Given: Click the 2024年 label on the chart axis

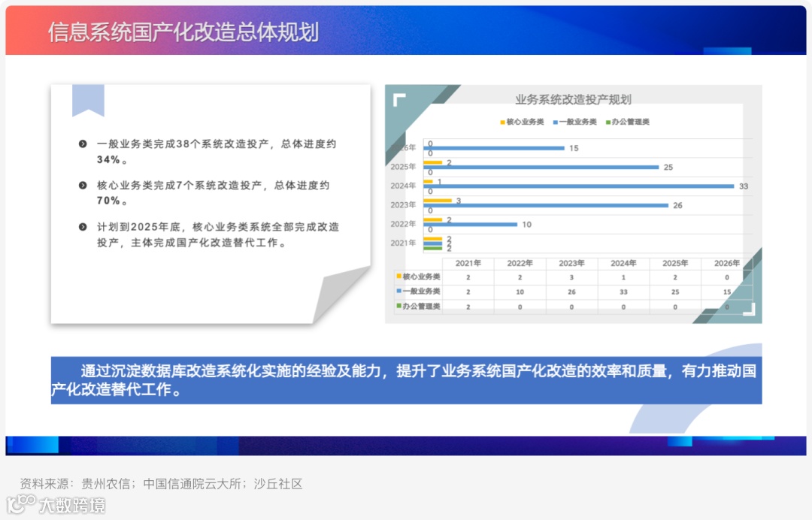Looking at the screenshot, I should tap(403, 186).
